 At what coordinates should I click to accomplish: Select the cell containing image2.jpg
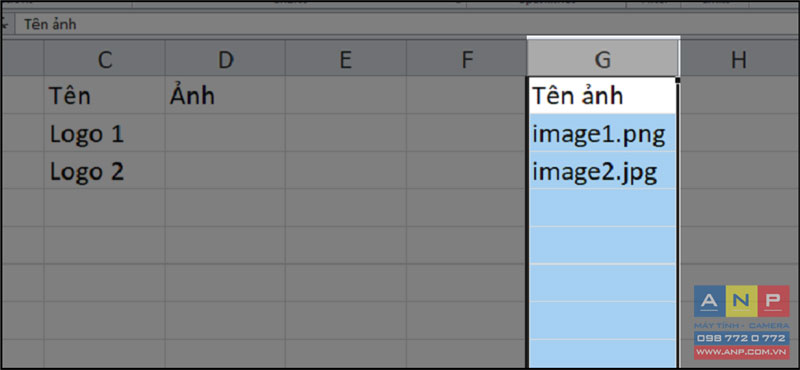click(x=603, y=170)
